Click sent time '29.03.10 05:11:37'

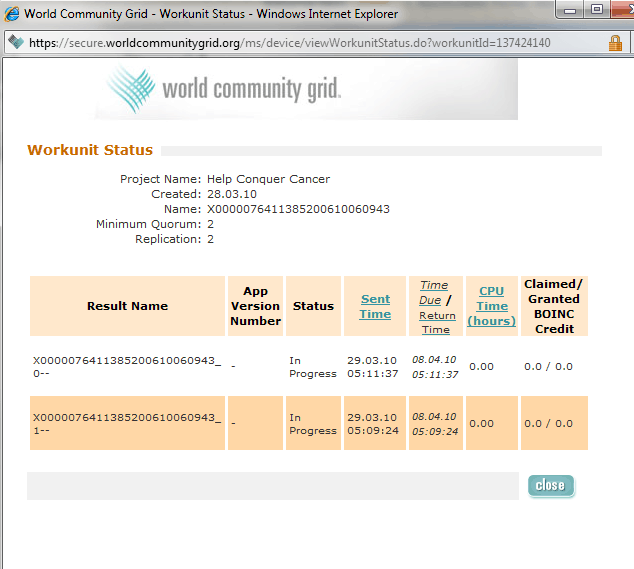[x=372, y=367]
